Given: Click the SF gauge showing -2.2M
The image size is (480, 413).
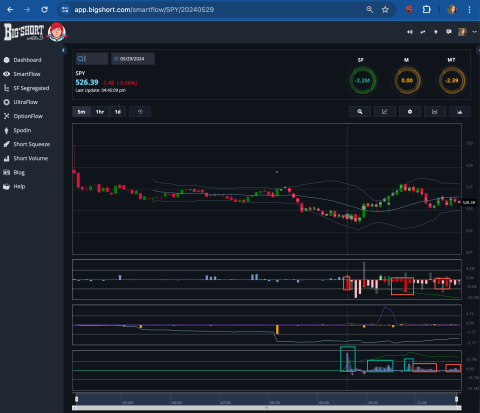Looking at the screenshot, I should pyautogui.click(x=362, y=80).
